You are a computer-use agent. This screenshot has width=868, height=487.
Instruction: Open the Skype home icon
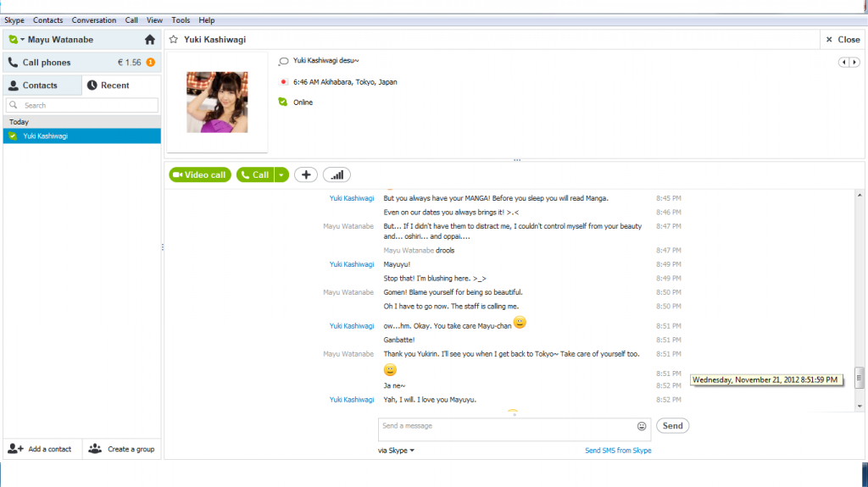click(x=150, y=40)
